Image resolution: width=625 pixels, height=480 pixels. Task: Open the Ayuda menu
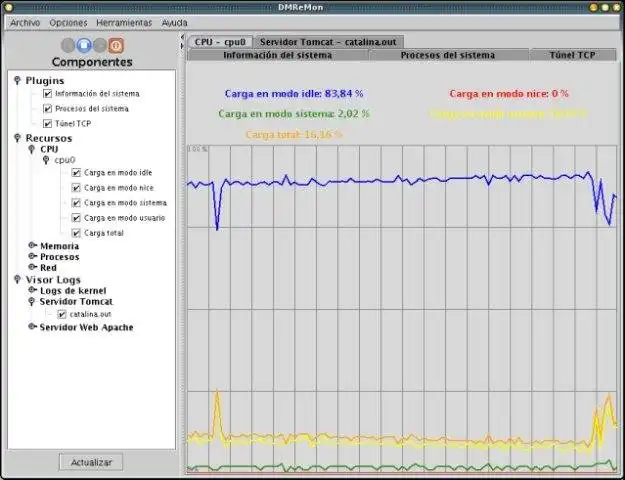pos(175,23)
